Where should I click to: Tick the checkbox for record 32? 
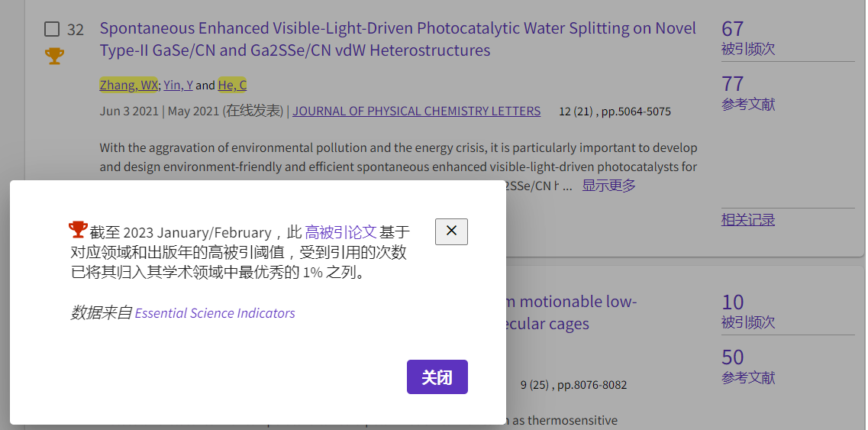click(x=52, y=30)
